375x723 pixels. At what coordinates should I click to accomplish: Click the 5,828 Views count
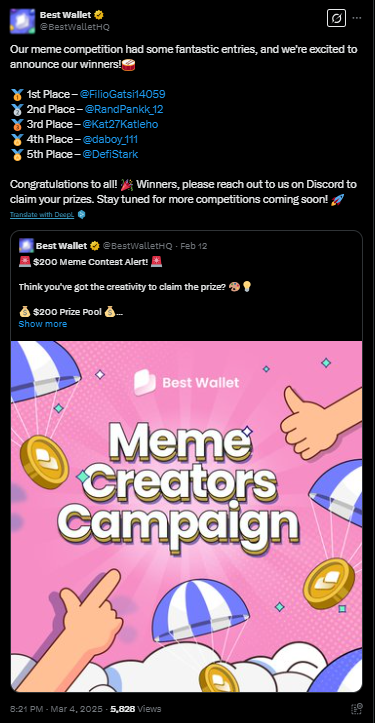pyautogui.click(x=136, y=709)
